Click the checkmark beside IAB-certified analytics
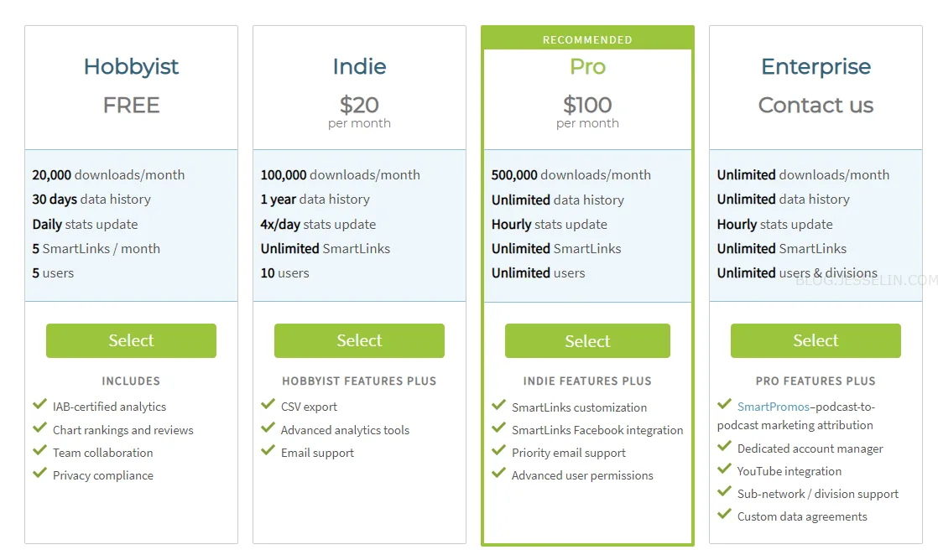The height and width of the screenshot is (560, 938). click(39, 405)
